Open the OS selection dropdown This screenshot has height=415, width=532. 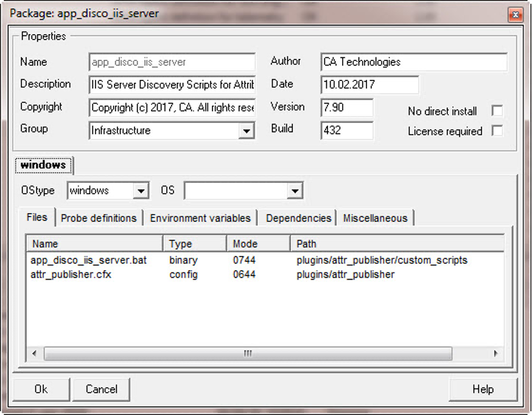(295, 190)
